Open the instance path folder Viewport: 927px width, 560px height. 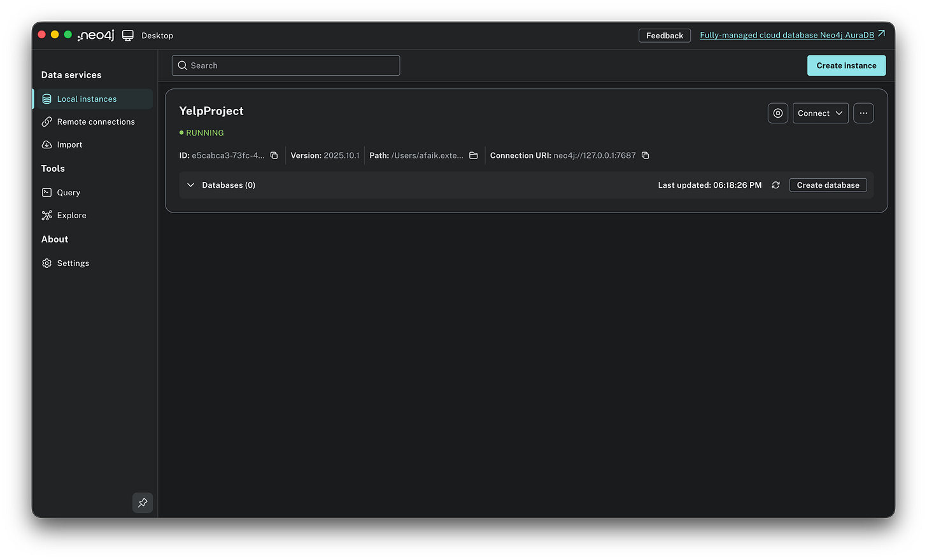click(473, 155)
